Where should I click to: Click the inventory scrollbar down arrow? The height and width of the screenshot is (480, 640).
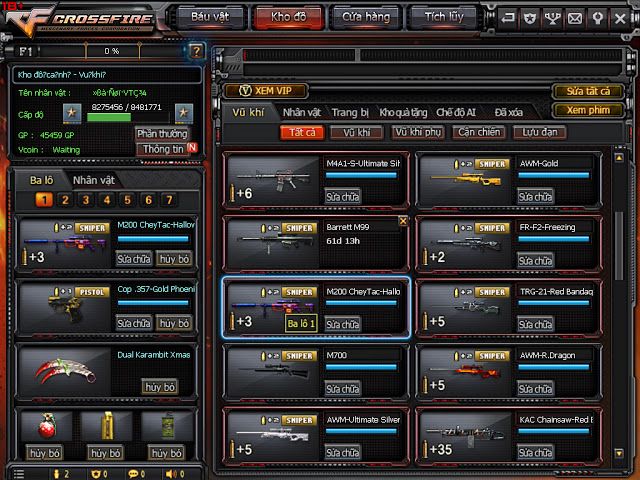tap(619, 453)
